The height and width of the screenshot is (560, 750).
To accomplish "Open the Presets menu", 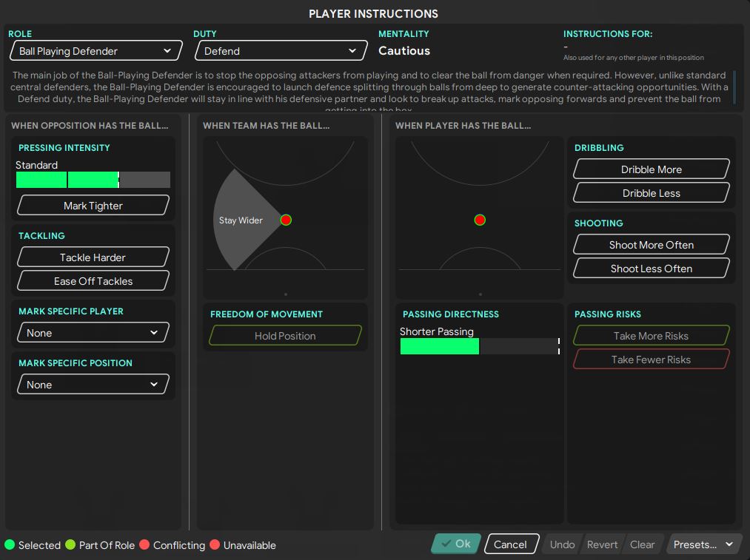I will pos(704,544).
